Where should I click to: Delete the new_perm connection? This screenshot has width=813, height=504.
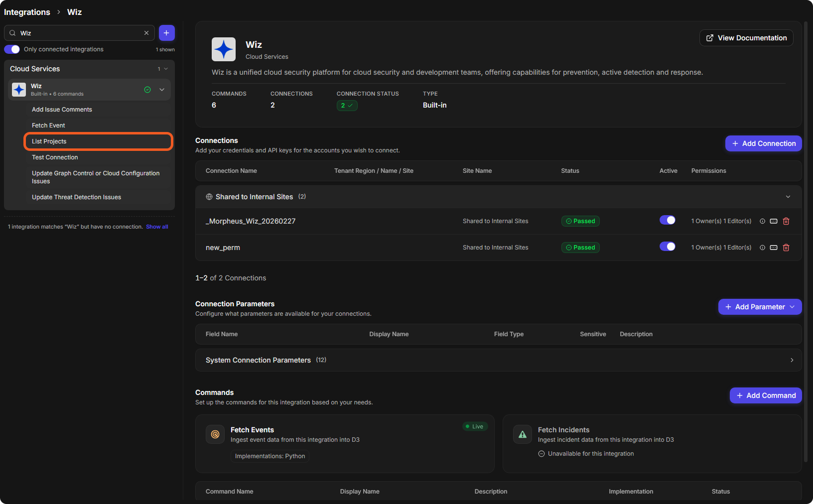[786, 248]
